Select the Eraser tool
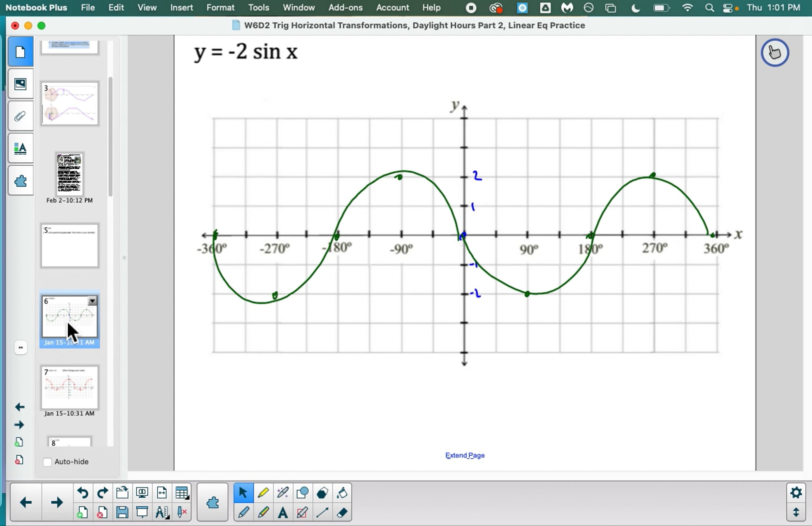 pos(342,512)
